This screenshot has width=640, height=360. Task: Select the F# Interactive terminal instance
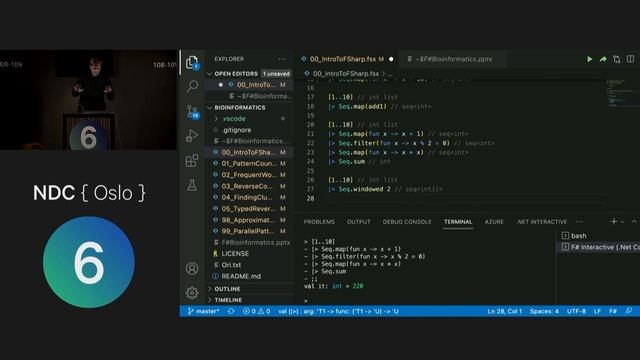click(598, 247)
